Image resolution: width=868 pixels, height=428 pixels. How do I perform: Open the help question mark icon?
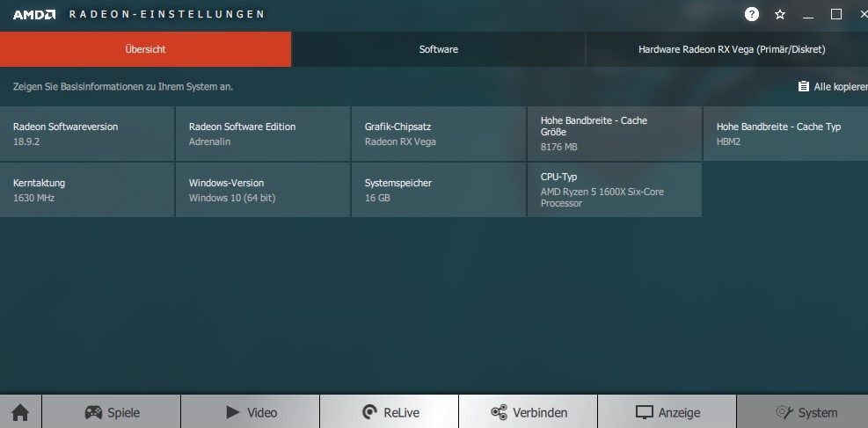(751, 14)
